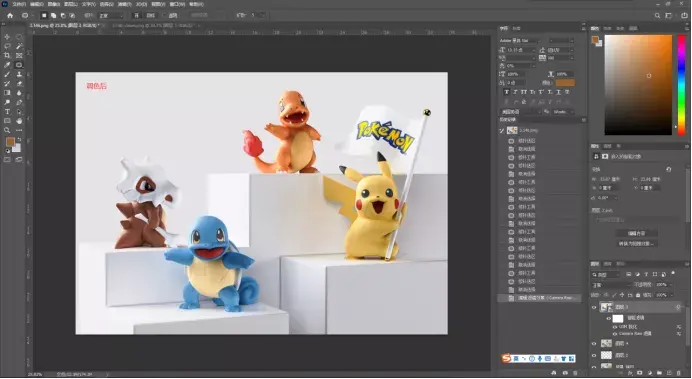
Task: Toggle Smart Filters visibility eye
Action: [x=609, y=318]
